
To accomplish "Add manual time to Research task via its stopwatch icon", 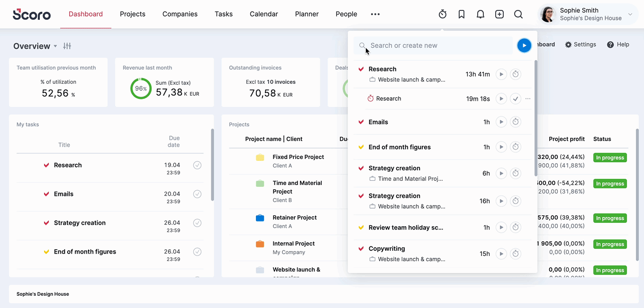I will [x=516, y=74].
